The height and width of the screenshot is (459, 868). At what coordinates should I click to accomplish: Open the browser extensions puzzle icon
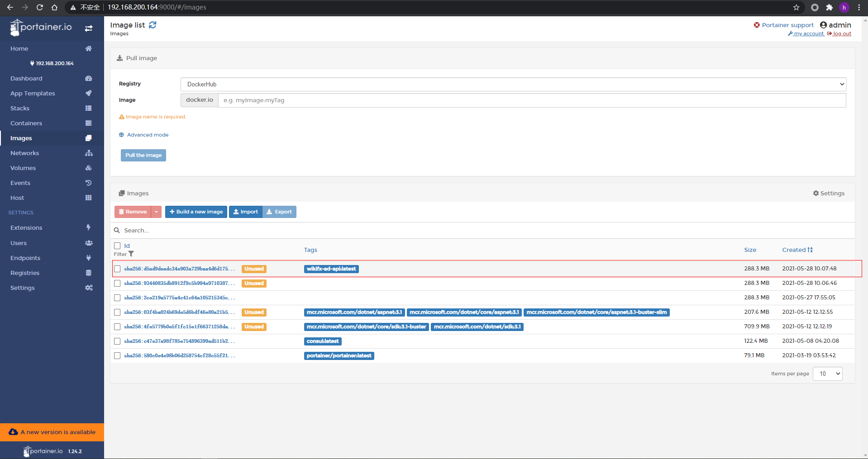[829, 7]
